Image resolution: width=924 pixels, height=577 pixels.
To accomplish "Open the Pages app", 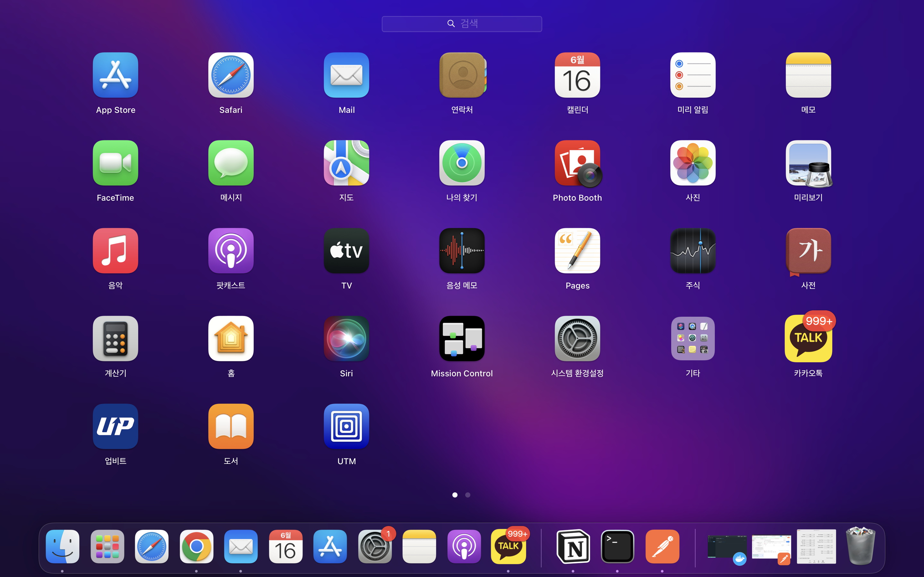I will [577, 251].
